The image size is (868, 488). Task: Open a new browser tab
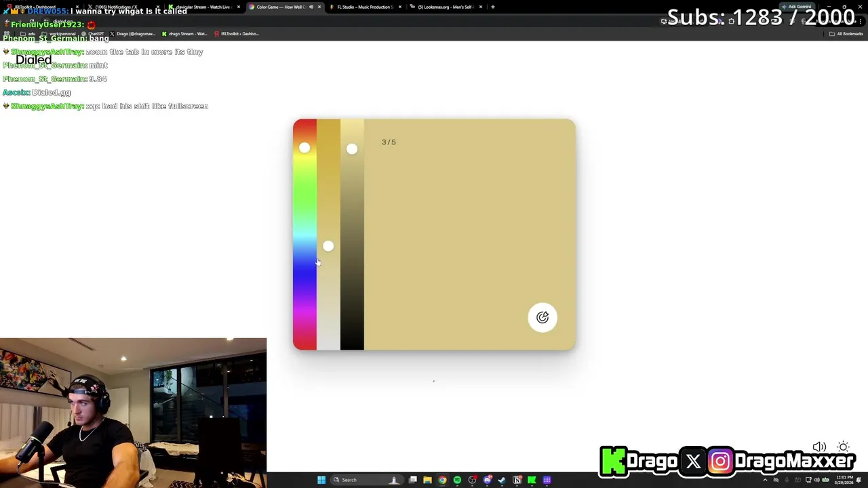coord(493,7)
